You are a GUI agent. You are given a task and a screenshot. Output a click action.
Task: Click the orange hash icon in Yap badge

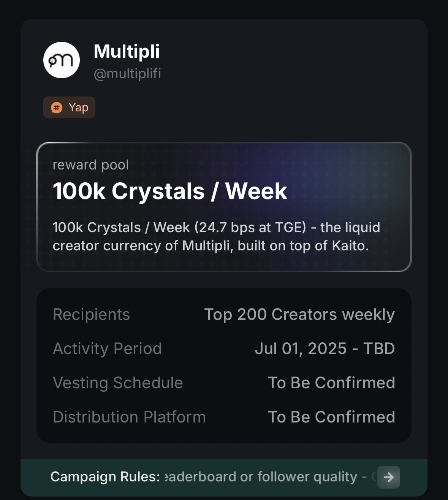pyautogui.click(x=57, y=108)
